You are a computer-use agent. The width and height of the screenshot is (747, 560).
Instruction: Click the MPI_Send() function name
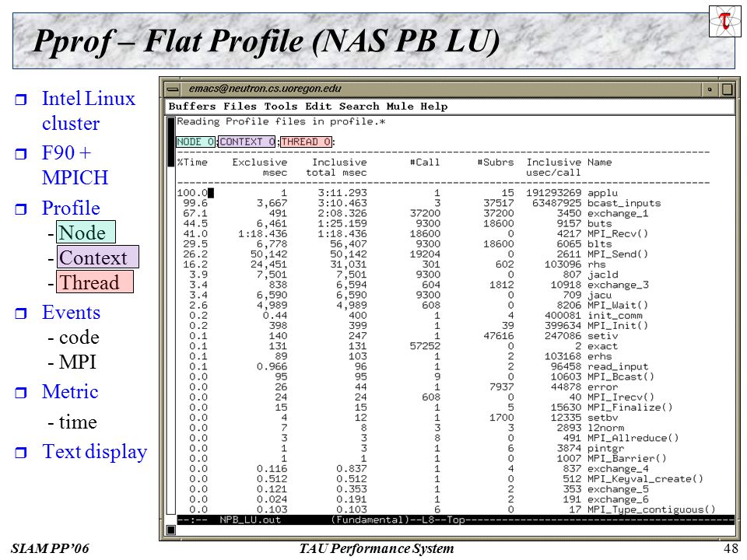pyautogui.click(x=618, y=254)
